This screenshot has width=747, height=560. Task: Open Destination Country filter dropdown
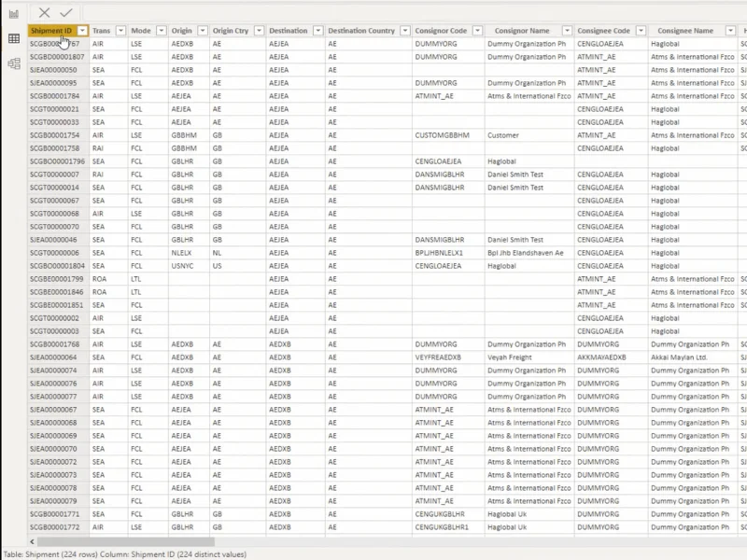click(x=405, y=31)
